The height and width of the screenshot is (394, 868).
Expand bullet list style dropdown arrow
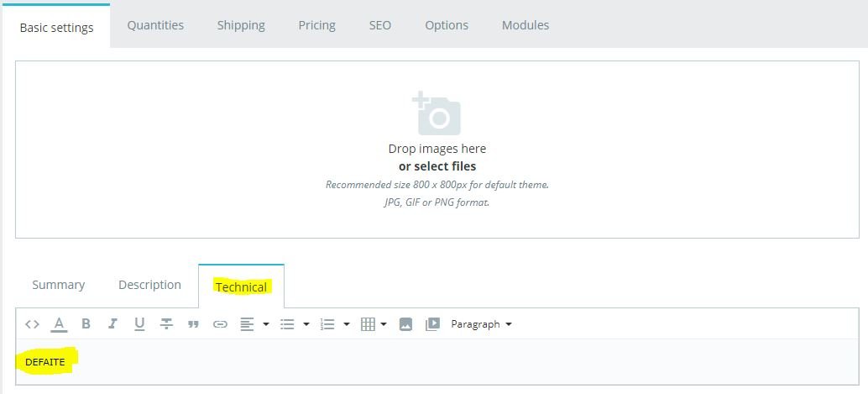[x=306, y=324]
